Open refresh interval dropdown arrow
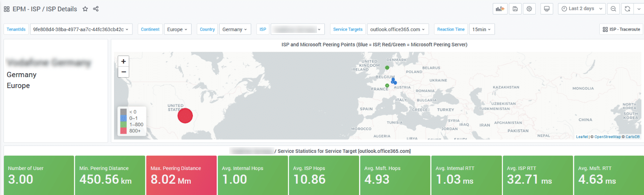This screenshot has height=195, width=644. pyautogui.click(x=638, y=9)
